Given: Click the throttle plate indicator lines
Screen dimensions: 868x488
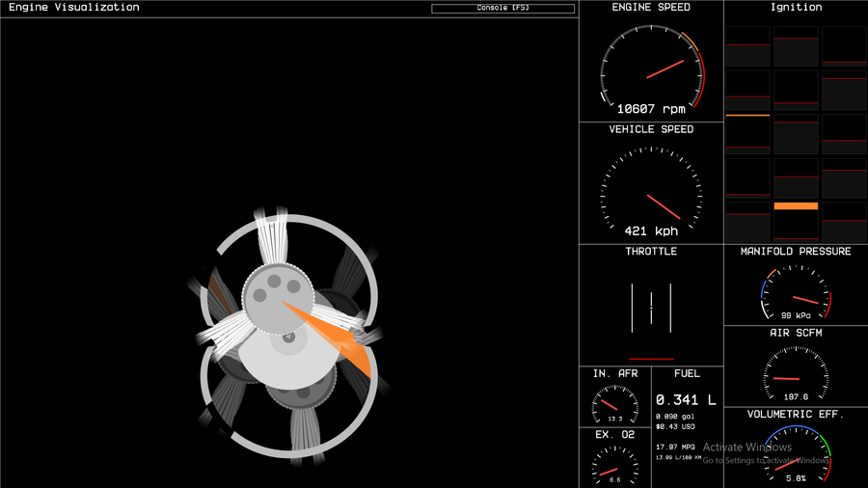Looking at the screenshot, I should pyautogui.click(x=651, y=309).
